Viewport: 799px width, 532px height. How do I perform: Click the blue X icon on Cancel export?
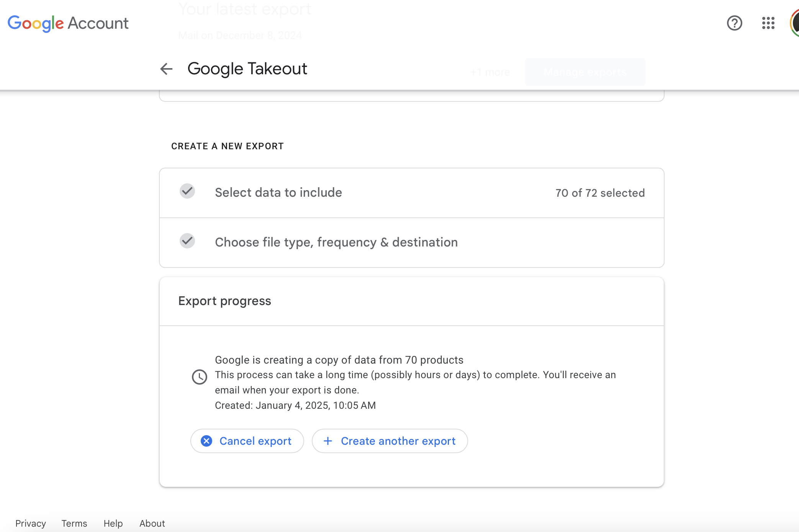pyautogui.click(x=206, y=441)
